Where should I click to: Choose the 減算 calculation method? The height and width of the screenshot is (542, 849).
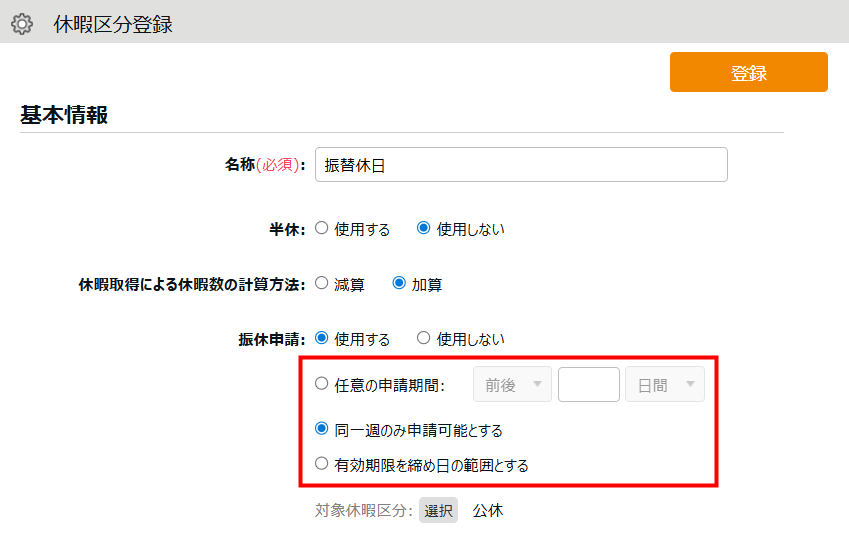(322, 283)
